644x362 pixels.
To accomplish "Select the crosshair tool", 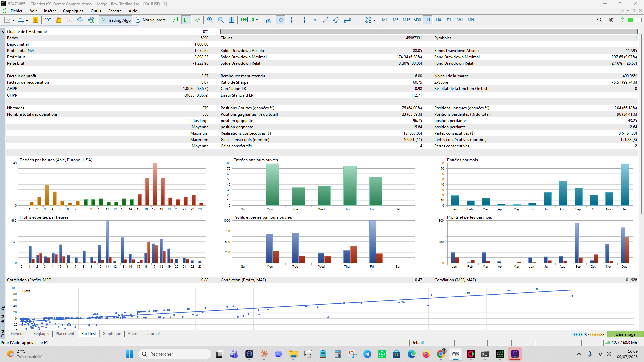I will [291, 20].
